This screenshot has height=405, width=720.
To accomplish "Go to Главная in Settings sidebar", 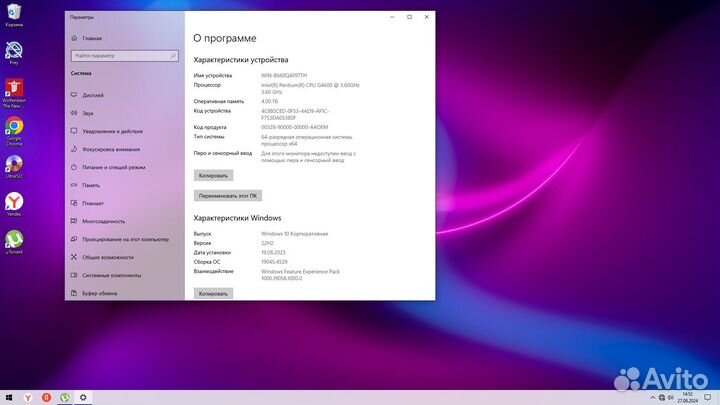I will [x=124, y=39].
